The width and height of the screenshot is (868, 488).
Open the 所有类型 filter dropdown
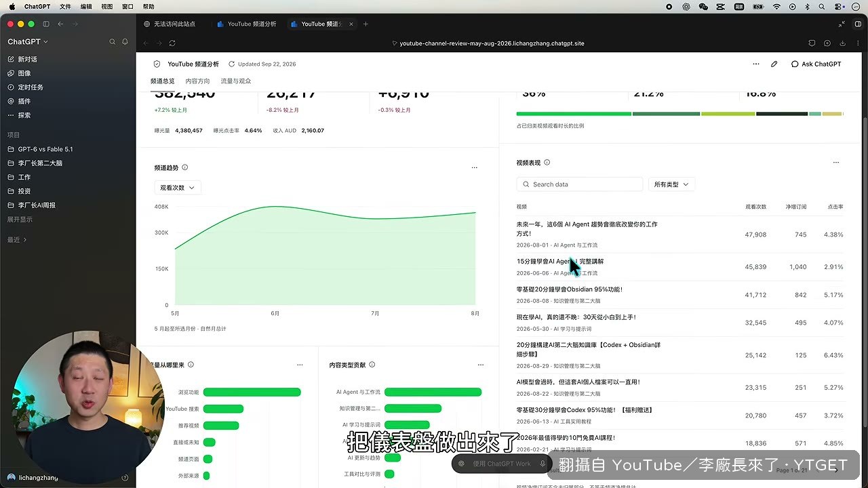(x=671, y=184)
